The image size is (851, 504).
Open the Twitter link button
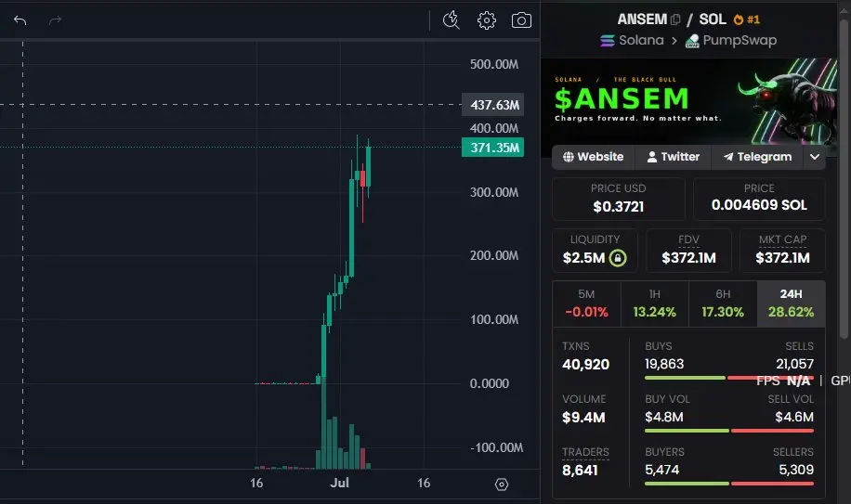coord(673,157)
